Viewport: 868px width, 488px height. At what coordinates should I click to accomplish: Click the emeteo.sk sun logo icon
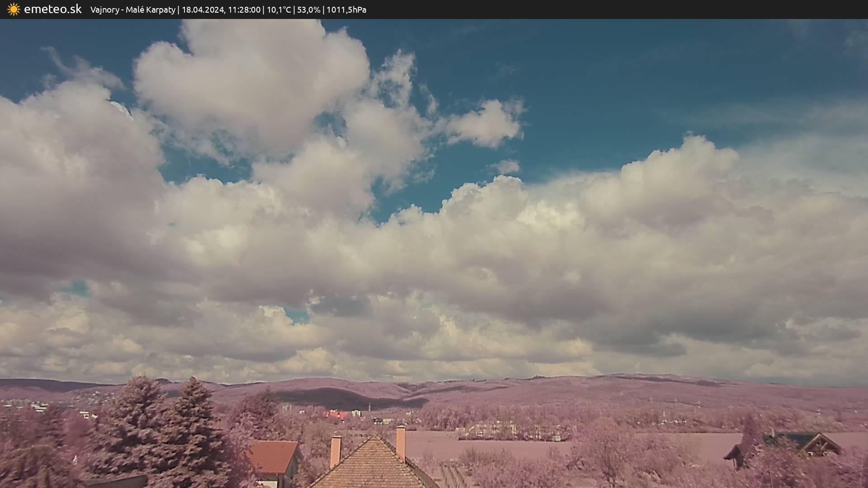[14, 9]
